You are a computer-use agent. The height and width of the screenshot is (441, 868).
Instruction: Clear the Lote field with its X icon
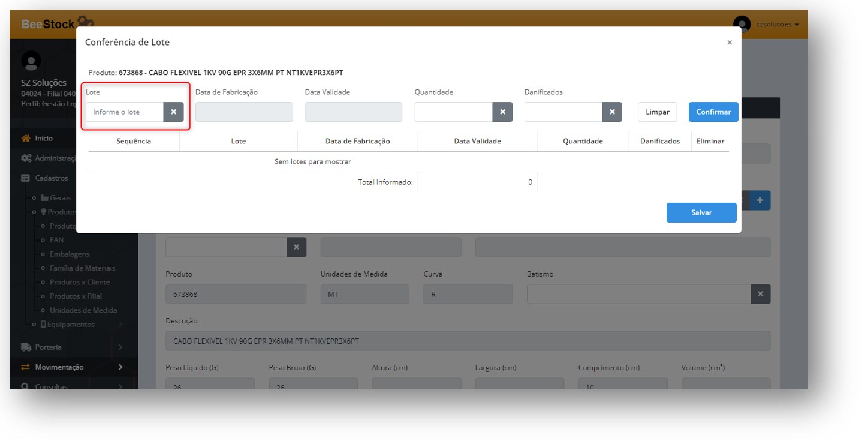click(x=173, y=112)
